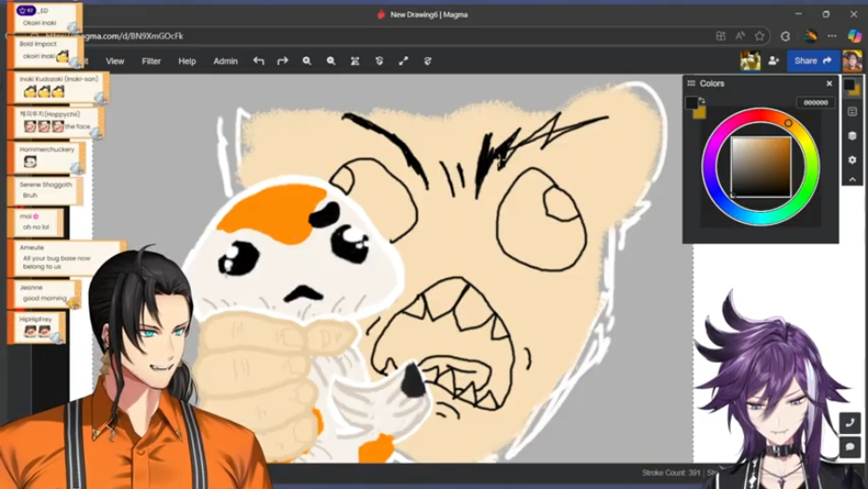868x489 pixels.
Task: Toggle the stacked layers icon in right sidebar
Action: click(852, 135)
